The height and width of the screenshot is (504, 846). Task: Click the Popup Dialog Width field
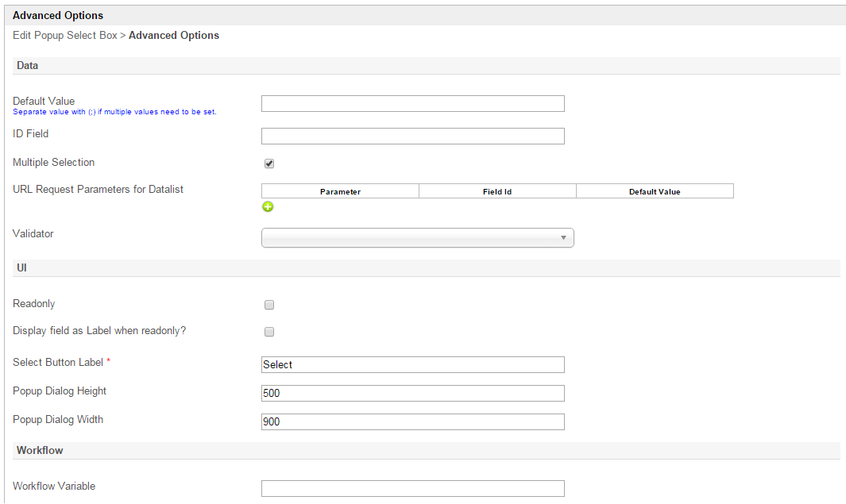click(x=412, y=422)
